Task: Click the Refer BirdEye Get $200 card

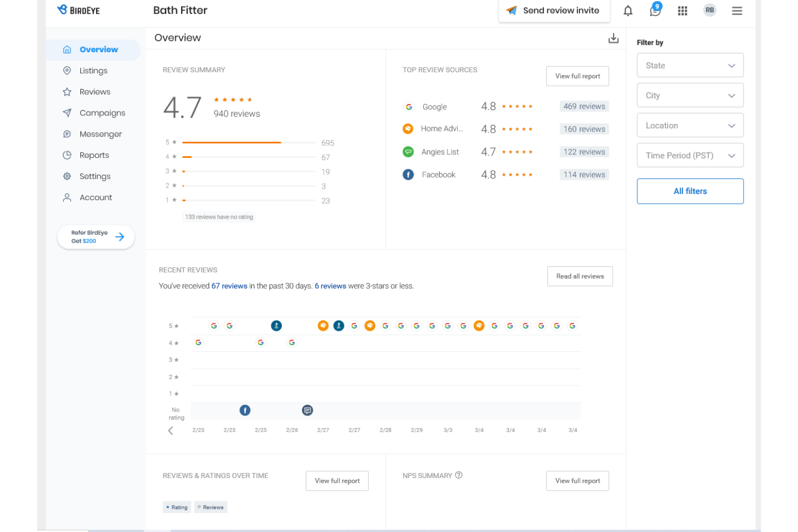Action: tap(96, 237)
